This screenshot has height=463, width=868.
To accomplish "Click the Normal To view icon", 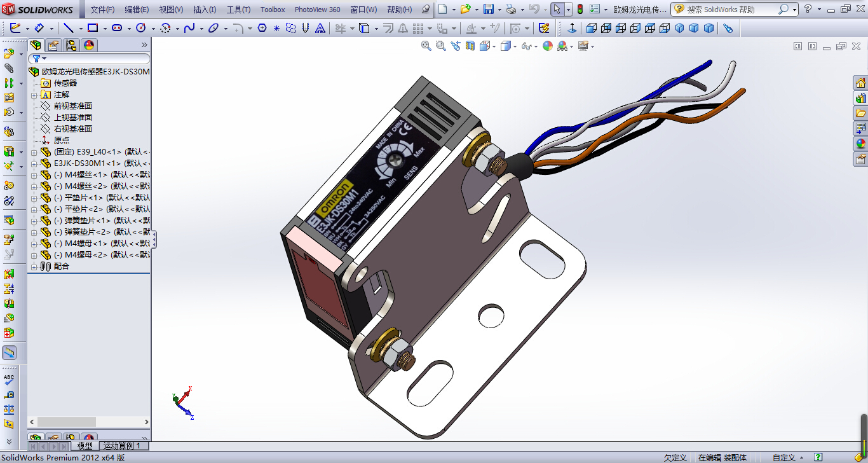I will point(572,28).
